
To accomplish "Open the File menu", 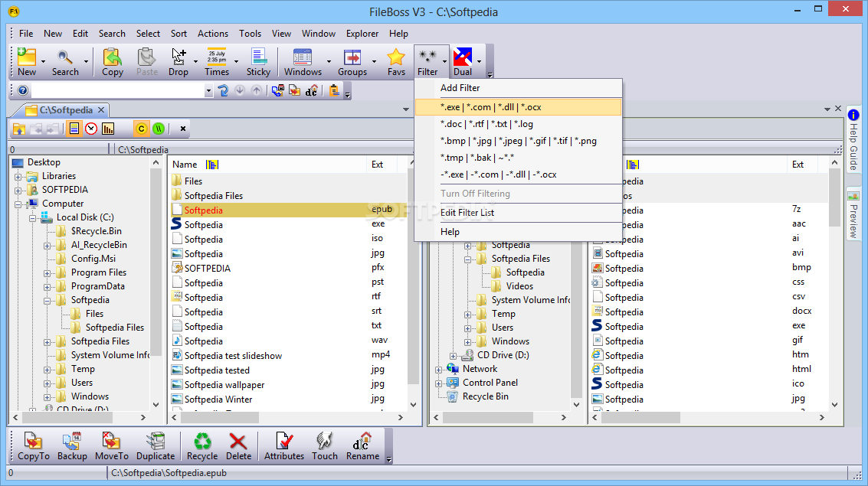I will pyautogui.click(x=26, y=33).
